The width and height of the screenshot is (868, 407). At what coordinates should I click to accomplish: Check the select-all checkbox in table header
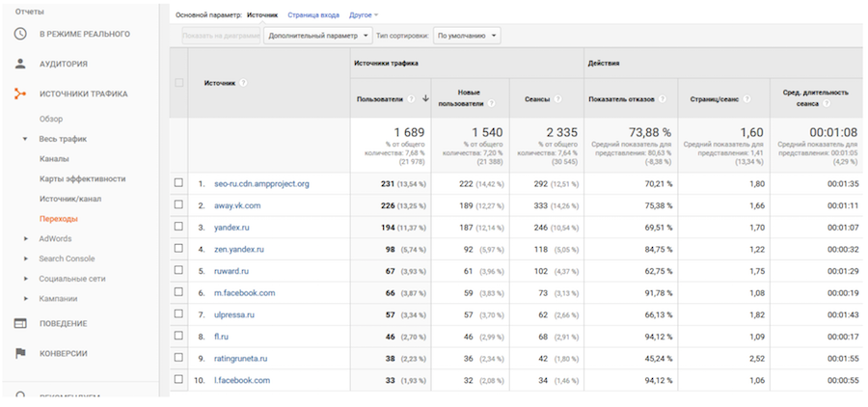coord(178,83)
